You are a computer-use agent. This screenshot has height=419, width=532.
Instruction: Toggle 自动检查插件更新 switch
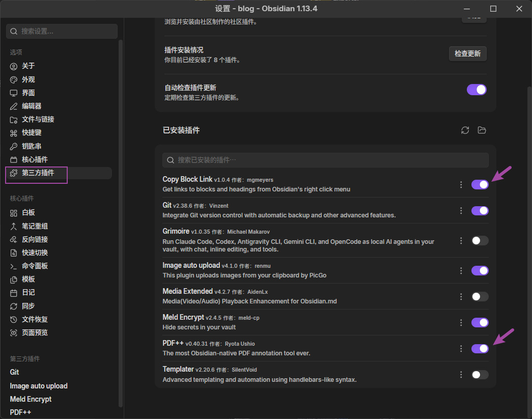(x=477, y=90)
